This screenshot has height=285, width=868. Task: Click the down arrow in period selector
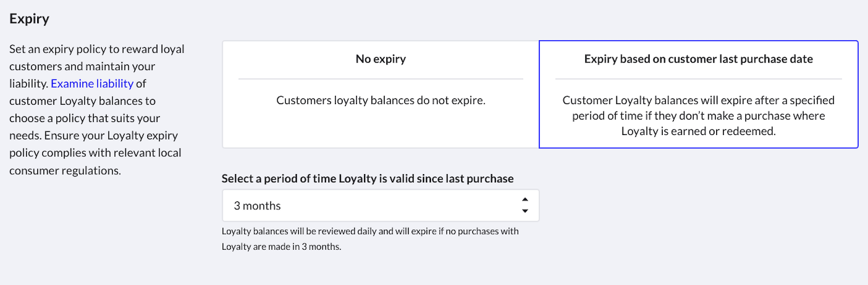pos(525,211)
